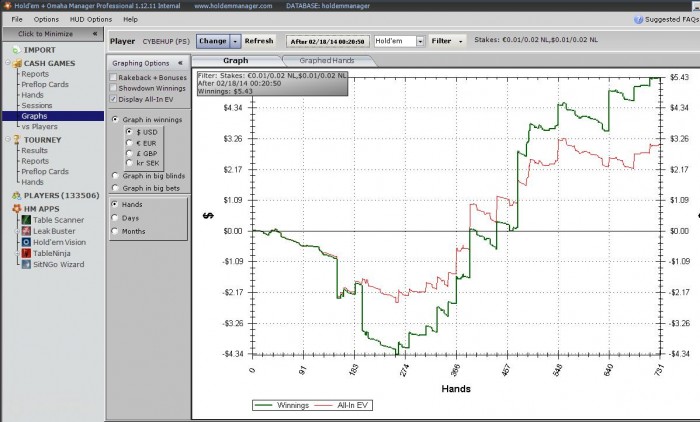Click player name CYBEHUP (PS)
This screenshot has width=700, height=422.
pyautogui.click(x=166, y=42)
